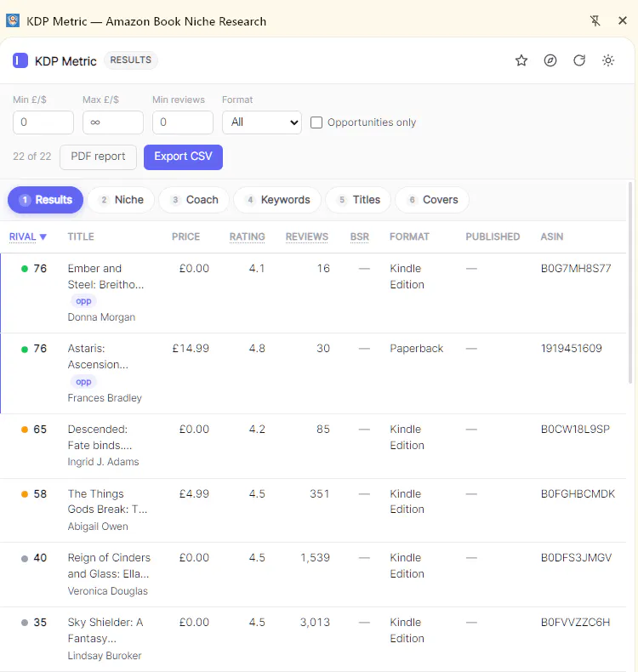This screenshot has height=672, width=638.
Task: Switch to the Results tab
Action: pos(45,200)
